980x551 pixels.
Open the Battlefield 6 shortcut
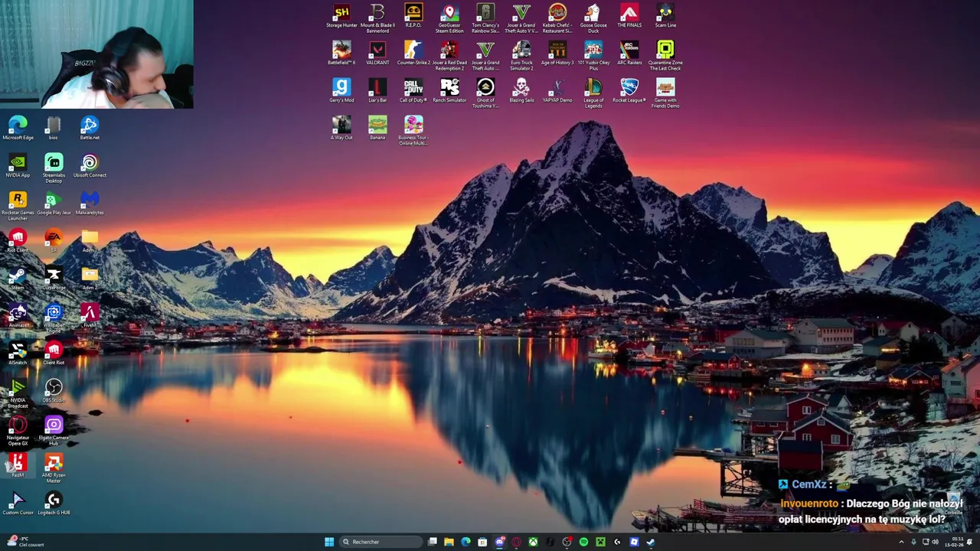tap(341, 54)
